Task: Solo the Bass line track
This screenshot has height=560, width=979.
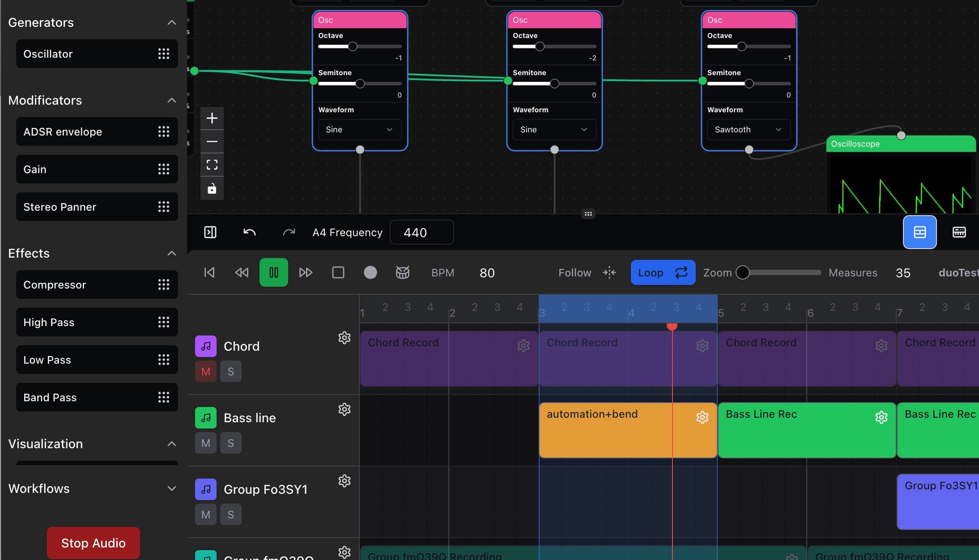Action: coord(230,442)
